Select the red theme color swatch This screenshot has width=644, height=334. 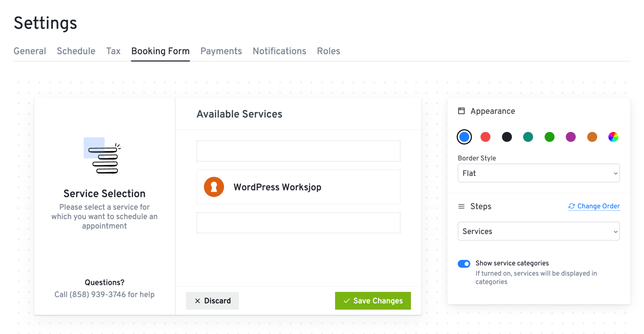pos(485,137)
